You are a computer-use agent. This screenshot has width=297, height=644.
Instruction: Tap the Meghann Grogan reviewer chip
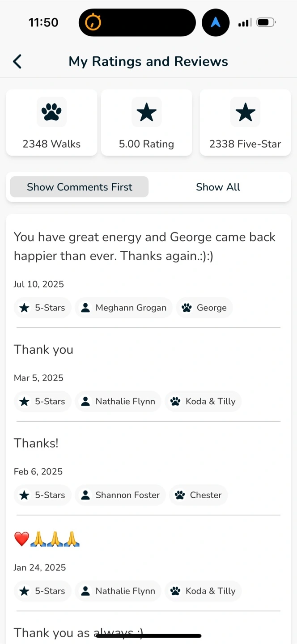coord(123,308)
